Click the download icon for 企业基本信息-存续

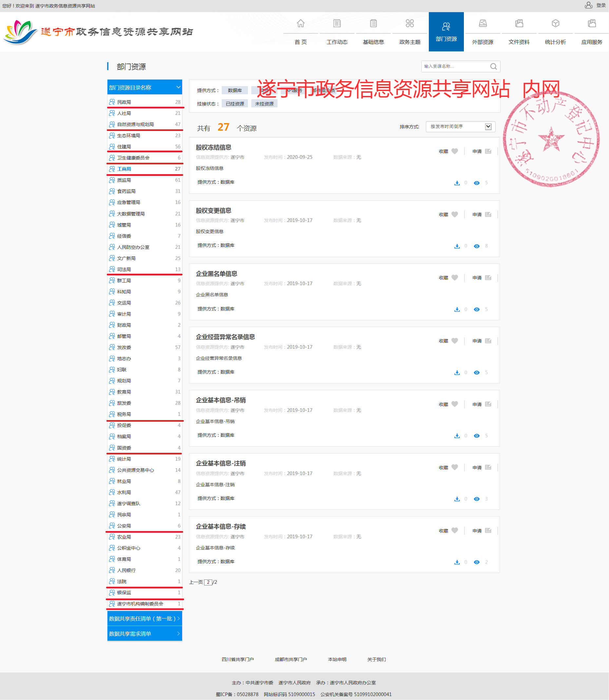click(457, 562)
